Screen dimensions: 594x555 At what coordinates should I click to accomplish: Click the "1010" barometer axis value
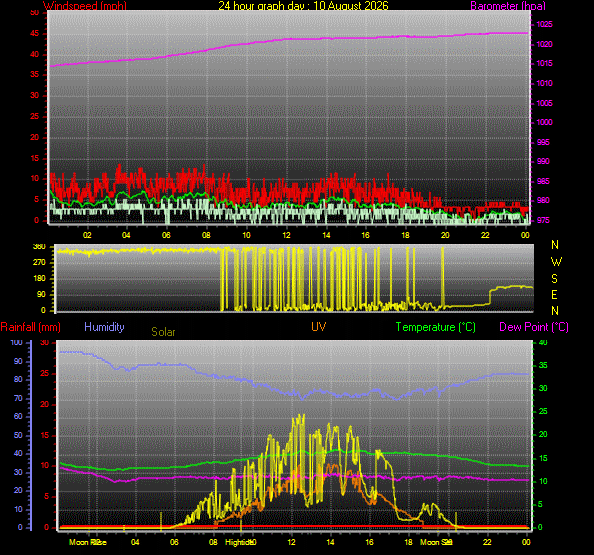(544, 83)
